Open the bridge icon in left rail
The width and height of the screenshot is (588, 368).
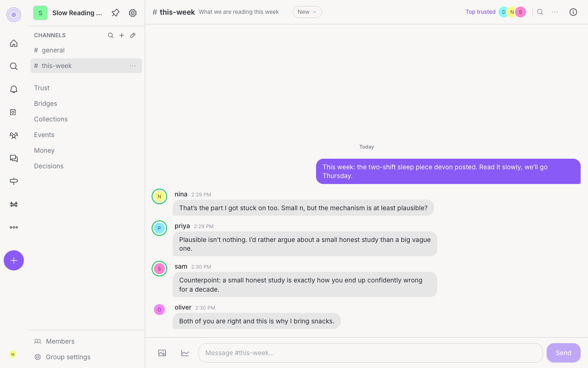click(x=14, y=204)
